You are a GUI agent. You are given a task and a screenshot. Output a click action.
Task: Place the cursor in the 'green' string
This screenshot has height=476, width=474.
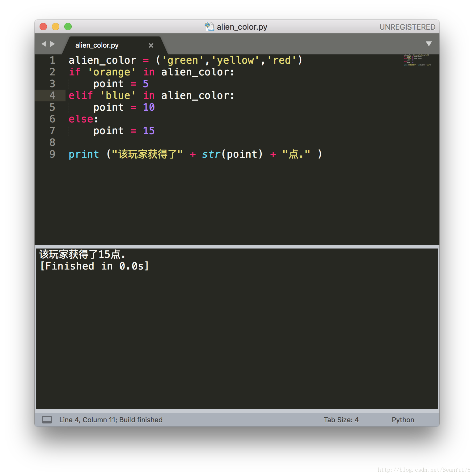coord(183,60)
